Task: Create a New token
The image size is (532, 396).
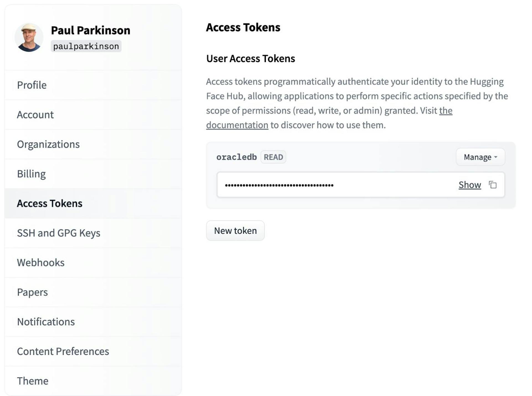Action: coord(235,231)
